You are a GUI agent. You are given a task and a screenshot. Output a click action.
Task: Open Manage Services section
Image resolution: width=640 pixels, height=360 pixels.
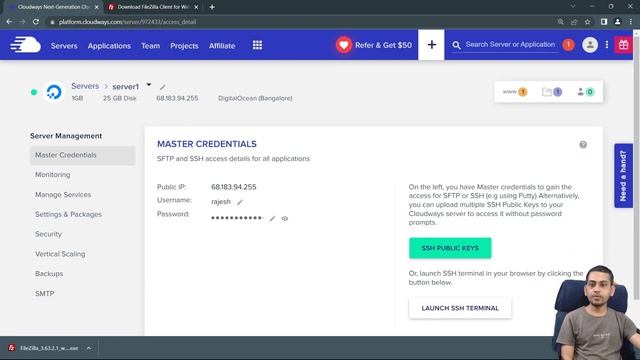tap(63, 195)
